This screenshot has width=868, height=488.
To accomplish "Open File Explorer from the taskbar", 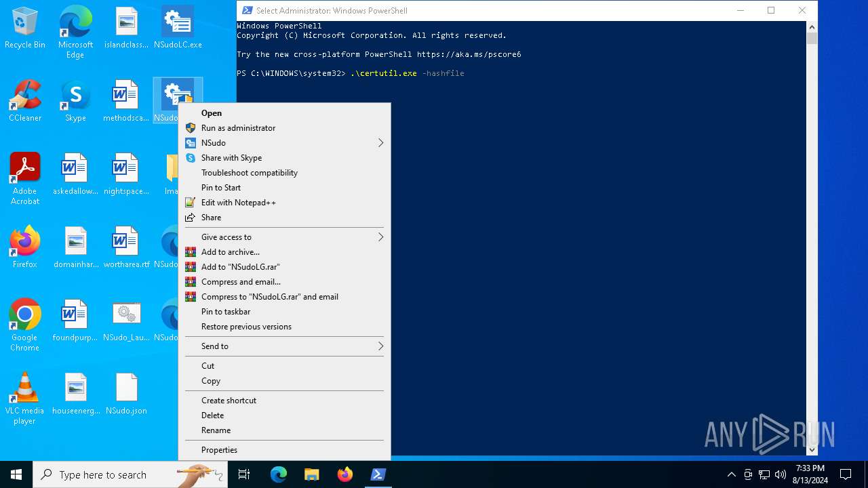I will pyautogui.click(x=311, y=474).
